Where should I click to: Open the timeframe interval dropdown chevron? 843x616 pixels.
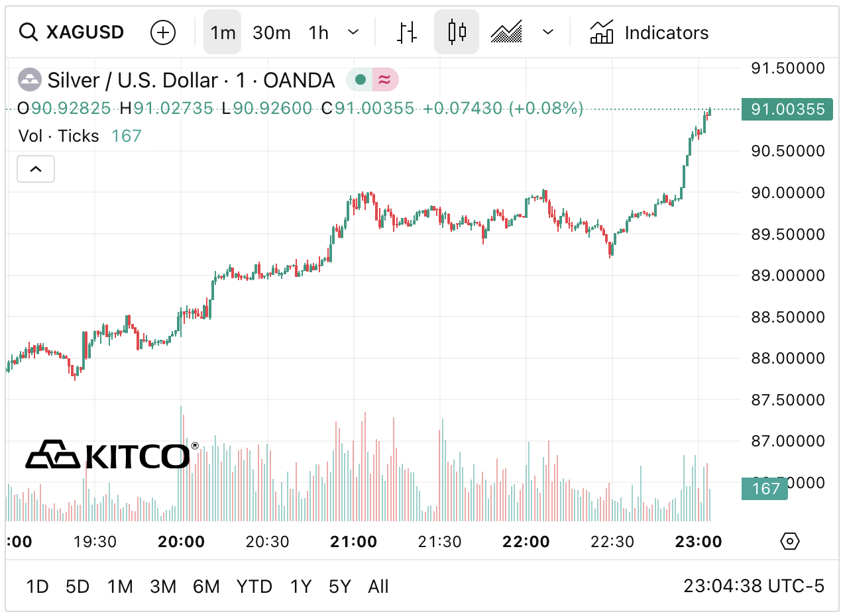click(353, 32)
